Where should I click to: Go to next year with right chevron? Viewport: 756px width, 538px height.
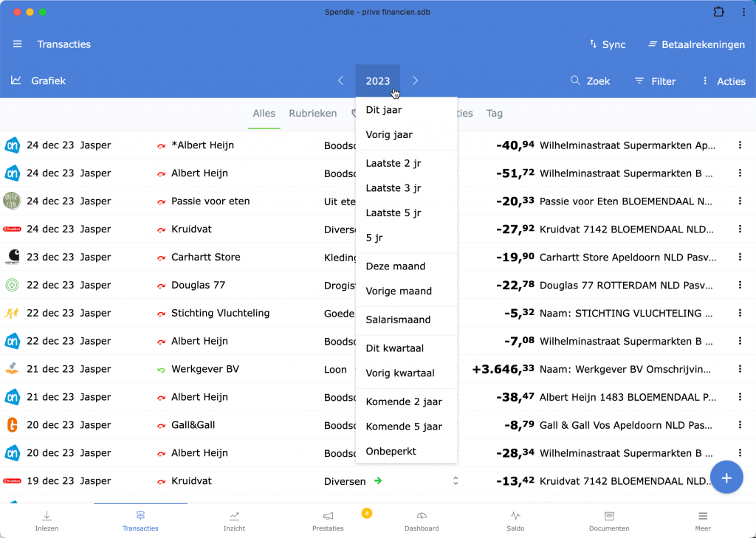coord(416,81)
